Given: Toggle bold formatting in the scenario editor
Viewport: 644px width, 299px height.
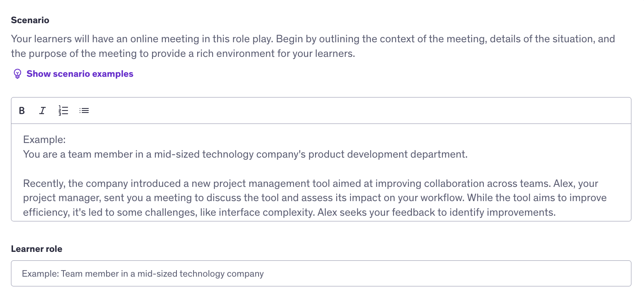Looking at the screenshot, I should point(22,110).
